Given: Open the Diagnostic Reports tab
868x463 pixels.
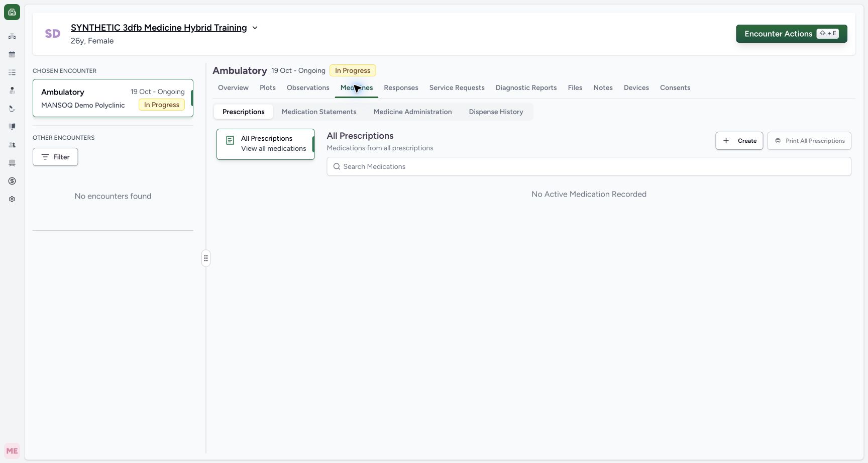Looking at the screenshot, I should click(x=526, y=87).
